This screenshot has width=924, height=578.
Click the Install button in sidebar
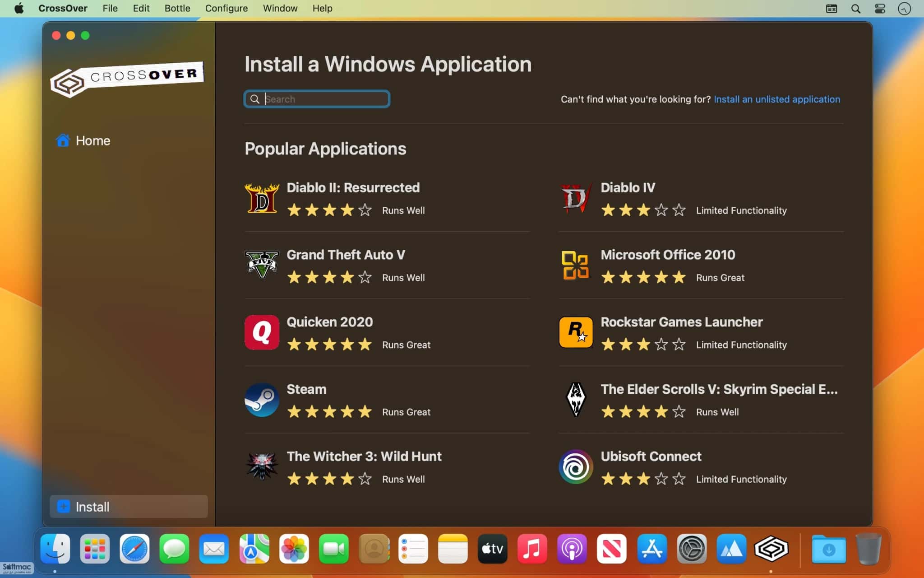(x=129, y=507)
